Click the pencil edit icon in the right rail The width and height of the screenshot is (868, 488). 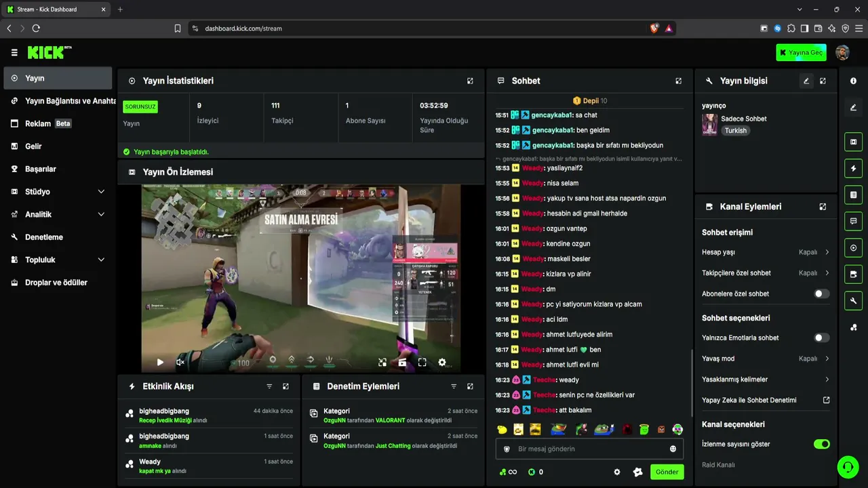click(853, 107)
